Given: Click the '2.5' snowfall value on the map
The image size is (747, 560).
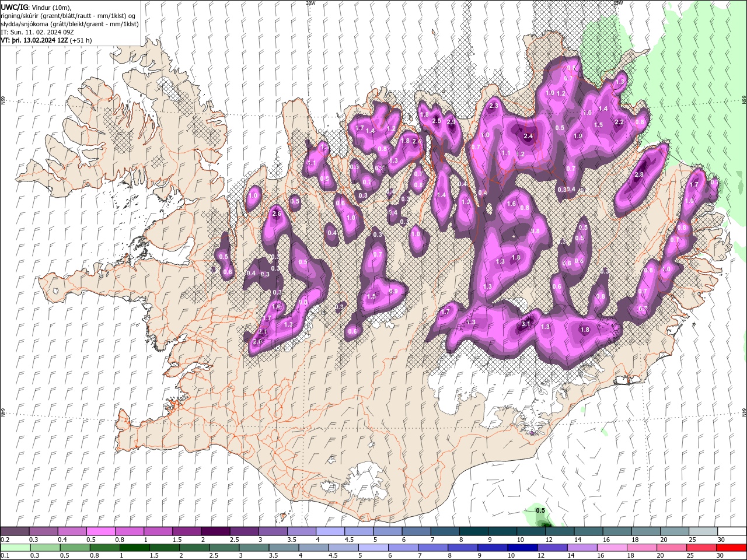Looking at the screenshot, I should tap(436, 121).
